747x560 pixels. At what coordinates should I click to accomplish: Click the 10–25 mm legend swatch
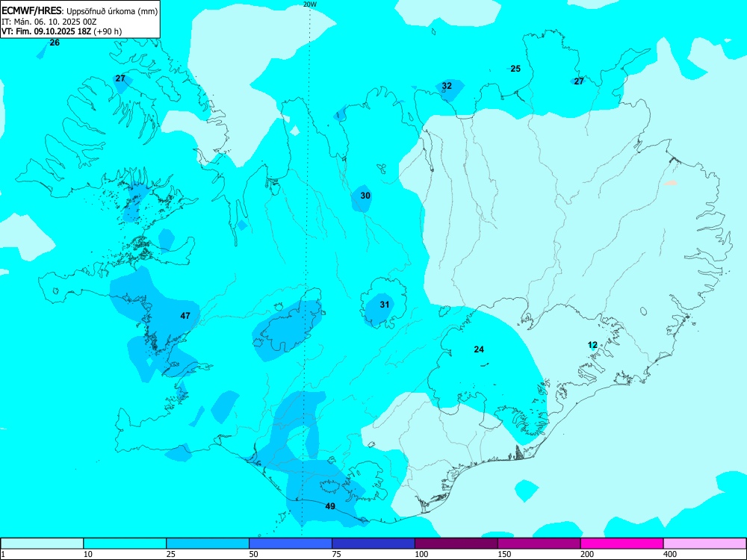(x=125, y=544)
